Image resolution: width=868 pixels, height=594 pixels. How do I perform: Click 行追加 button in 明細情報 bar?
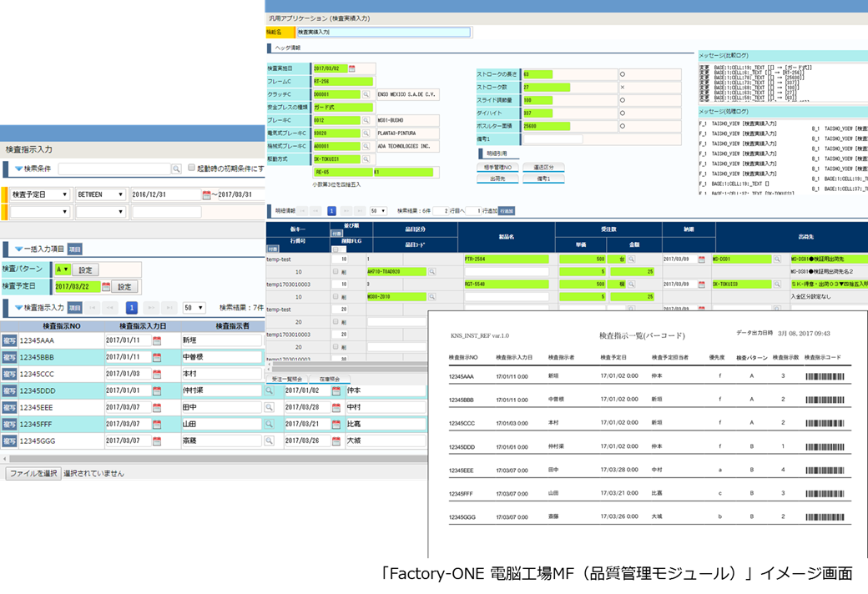pyautogui.click(x=507, y=211)
